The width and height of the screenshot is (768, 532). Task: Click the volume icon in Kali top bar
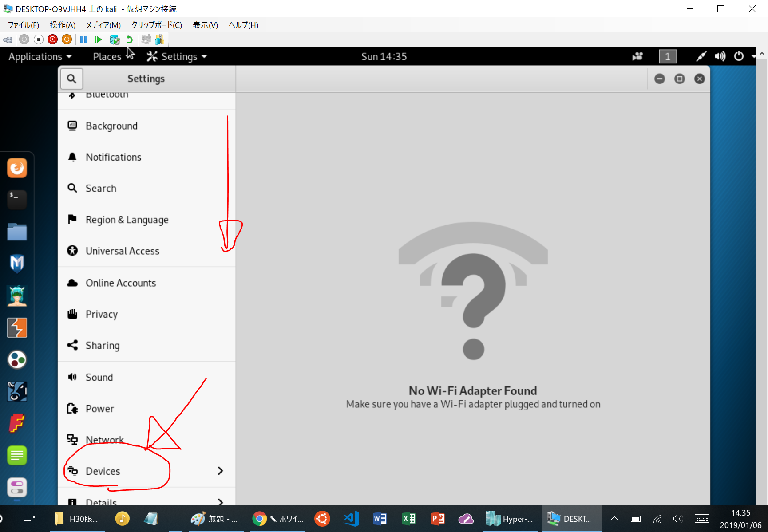[x=720, y=56]
